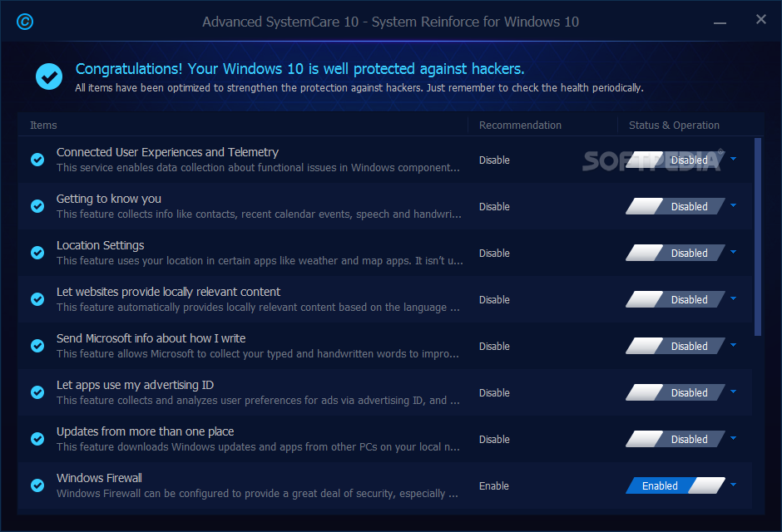Toggle Updates from more than one place switch

tap(676, 440)
